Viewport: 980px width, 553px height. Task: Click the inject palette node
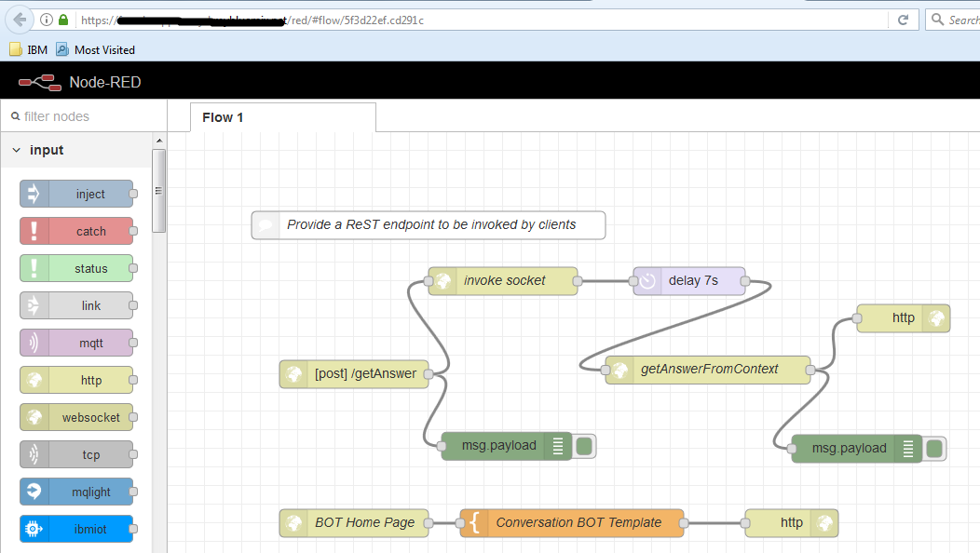click(77, 194)
